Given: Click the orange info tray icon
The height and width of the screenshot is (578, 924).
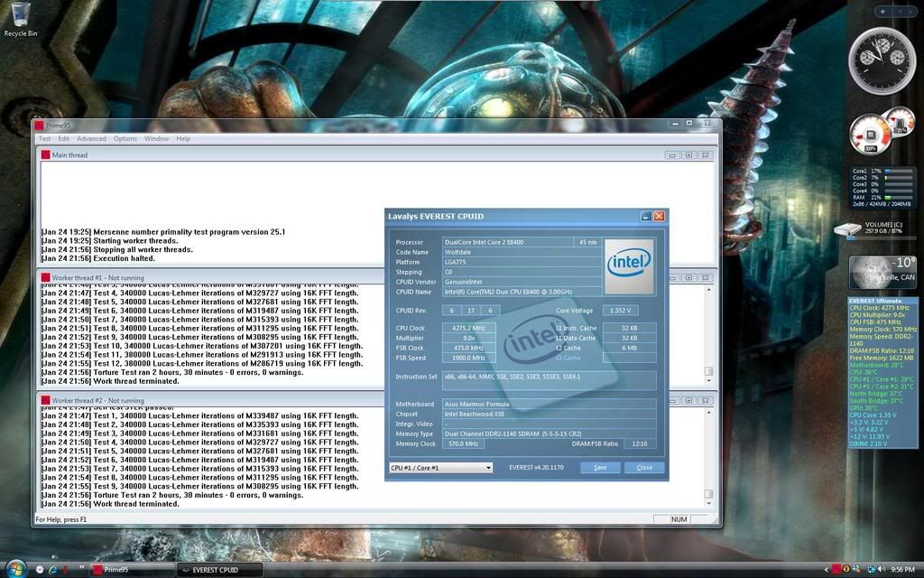Looking at the screenshot, I should tap(846, 569).
